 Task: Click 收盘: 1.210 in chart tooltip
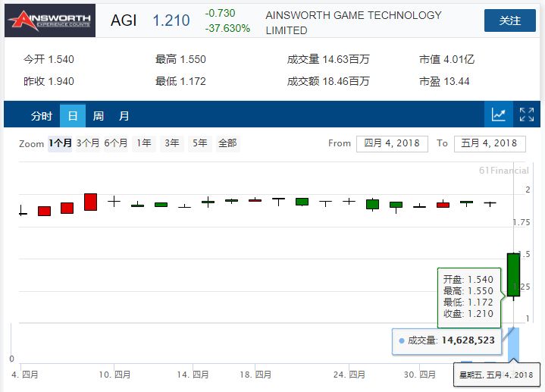(468, 314)
